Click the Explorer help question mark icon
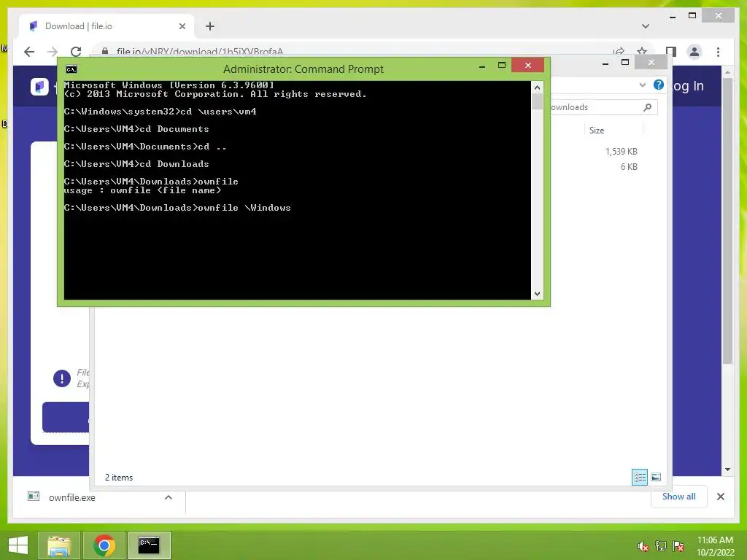 click(x=659, y=85)
